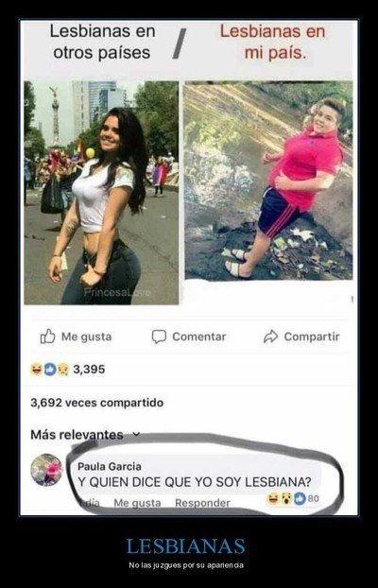Open the 3,692 veces compartido shares count
The width and height of the screenshot is (378, 588).
point(96,403)
